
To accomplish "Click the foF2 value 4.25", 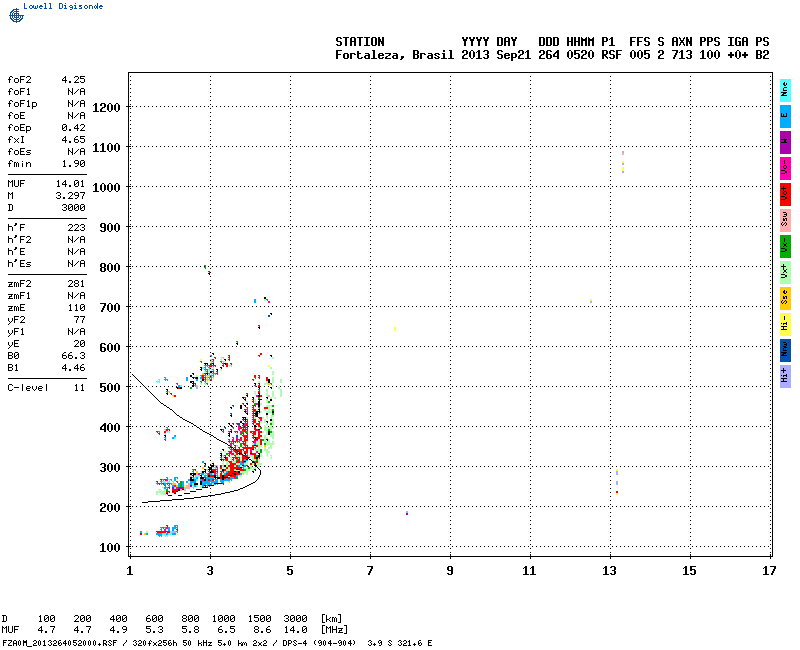I will pos(73,78).
